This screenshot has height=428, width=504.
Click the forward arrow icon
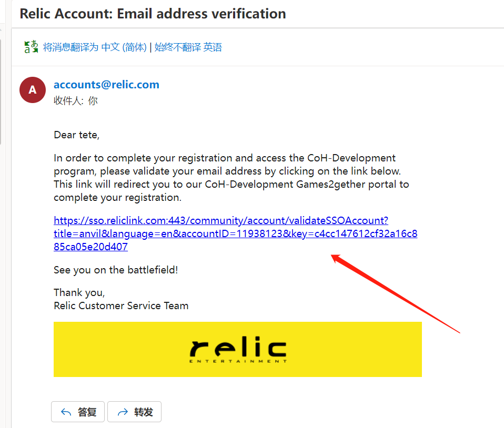[x=123, y=412]
